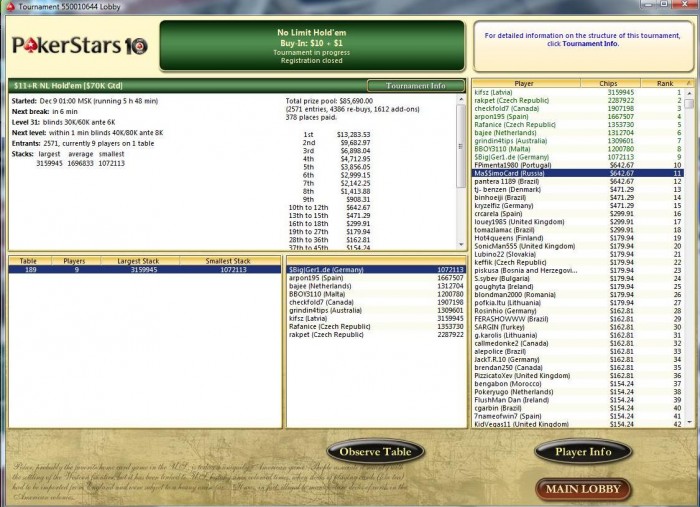Select FlushMan Dan (Ireland) row

578,400
